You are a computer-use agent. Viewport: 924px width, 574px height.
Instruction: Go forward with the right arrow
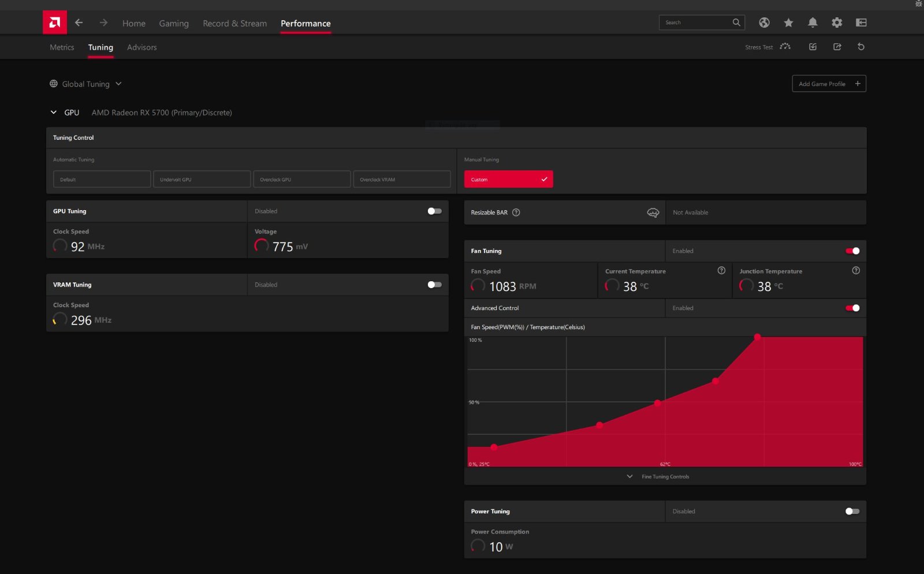[x=103, y=23]
